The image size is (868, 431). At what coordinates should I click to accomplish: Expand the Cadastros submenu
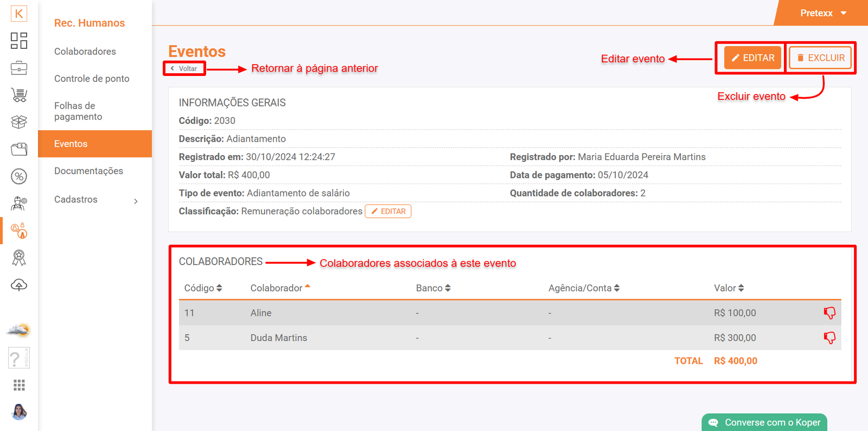tap(95, 200)
